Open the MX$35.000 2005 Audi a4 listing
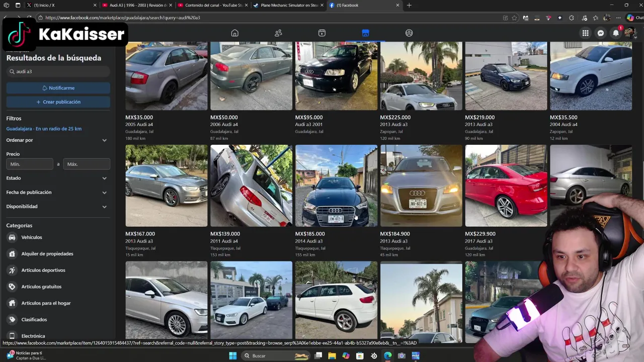This screenshot has height=362, width=644. (x=166, y=90)
